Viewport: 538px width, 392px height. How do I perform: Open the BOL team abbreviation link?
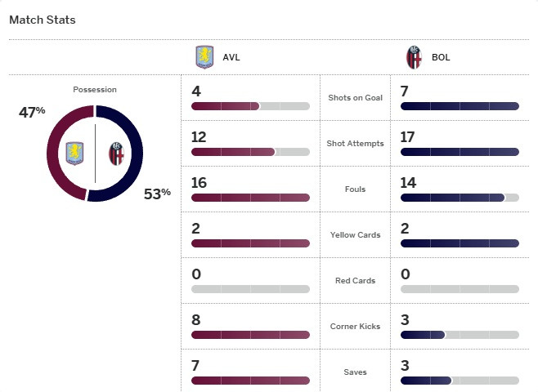point(441,58)
